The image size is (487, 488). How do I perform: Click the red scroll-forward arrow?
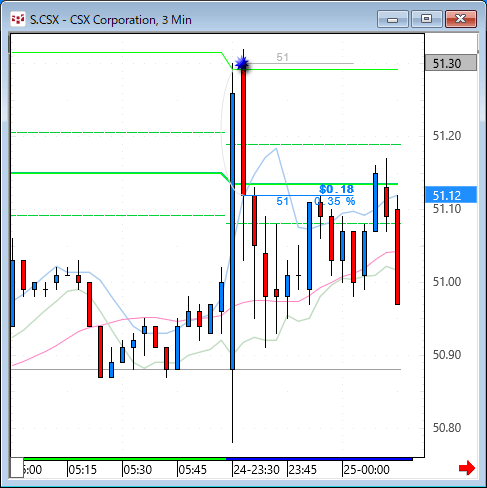pyautogui.click(x=467, y=468)
